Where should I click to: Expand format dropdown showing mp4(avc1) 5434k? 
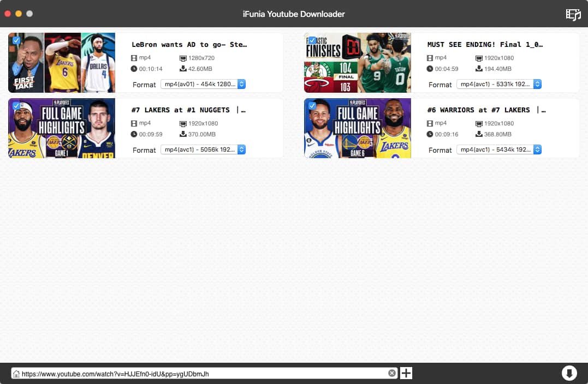click(498, 149)
